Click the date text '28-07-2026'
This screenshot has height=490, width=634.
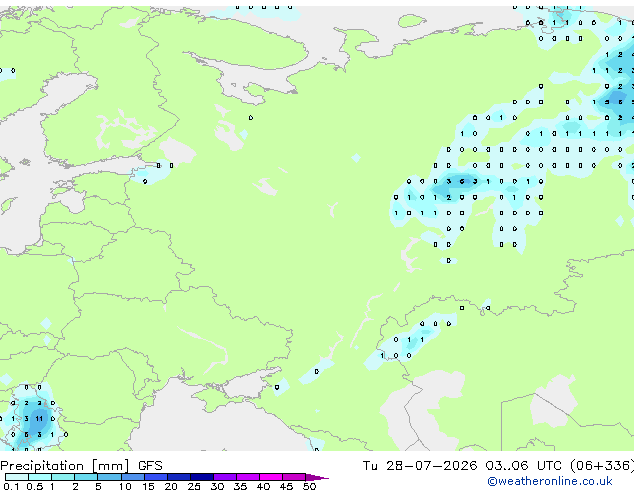point(431,466)
